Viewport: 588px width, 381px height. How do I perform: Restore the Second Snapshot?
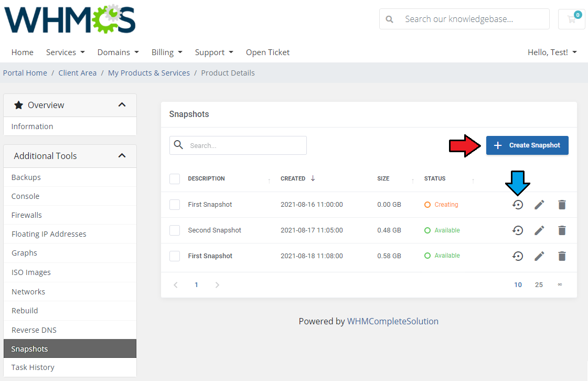point(518,230)
